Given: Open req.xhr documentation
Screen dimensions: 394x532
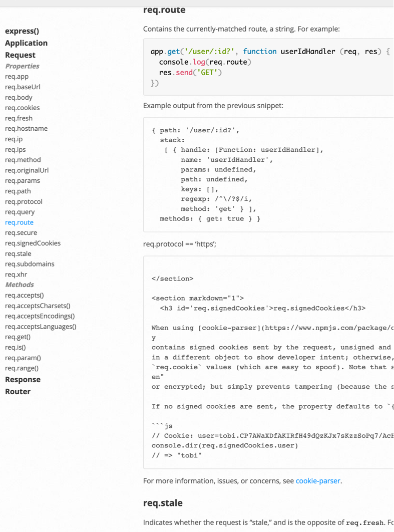Looking at the screenshot, I should click(16, 274).
